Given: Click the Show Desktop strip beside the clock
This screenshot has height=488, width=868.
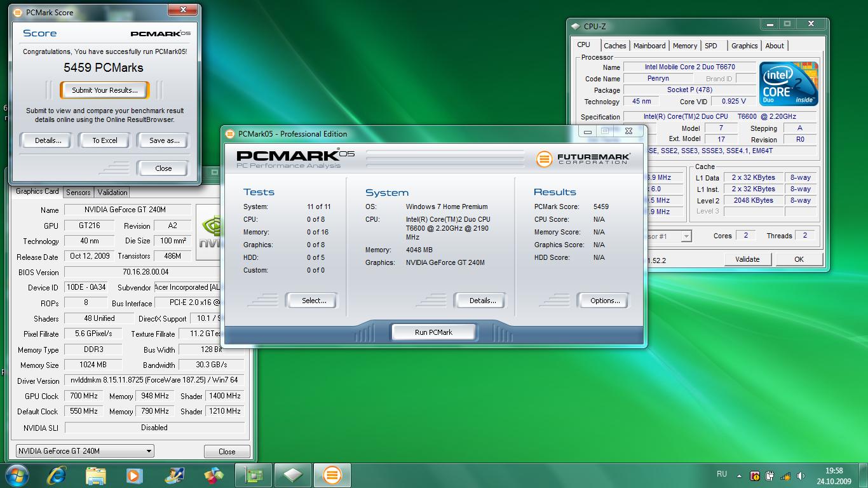Looking at the screenshot, I should [863, 475].
